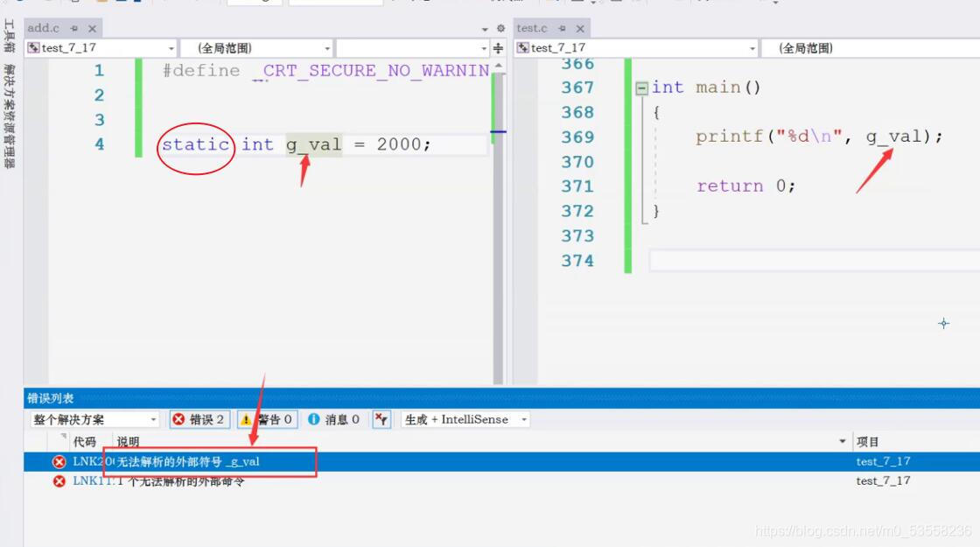Switch to the add.c editor tab
Image resolution: width=980 pixels, height=547 pixels.
(43, 28)
